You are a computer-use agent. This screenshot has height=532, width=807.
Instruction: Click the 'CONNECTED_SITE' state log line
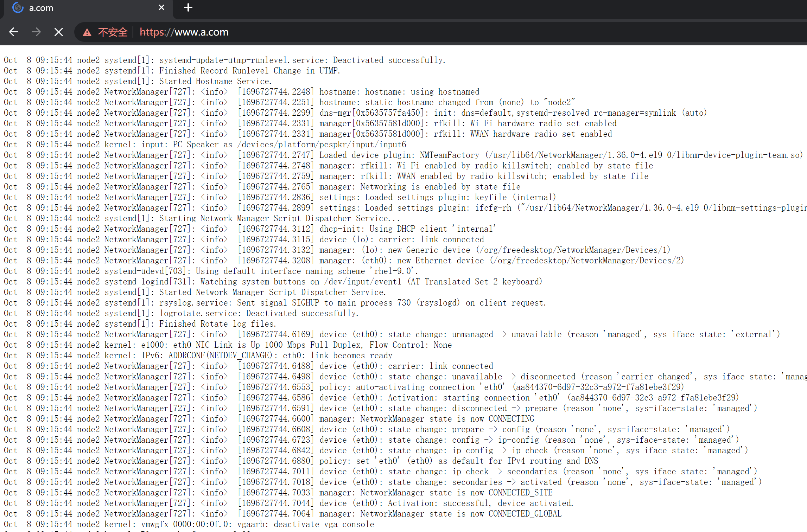pos(520,493)
